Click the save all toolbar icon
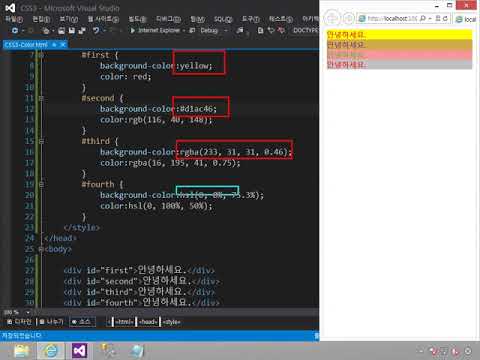Screen dimensions: 480x360 tap(82, 30)
